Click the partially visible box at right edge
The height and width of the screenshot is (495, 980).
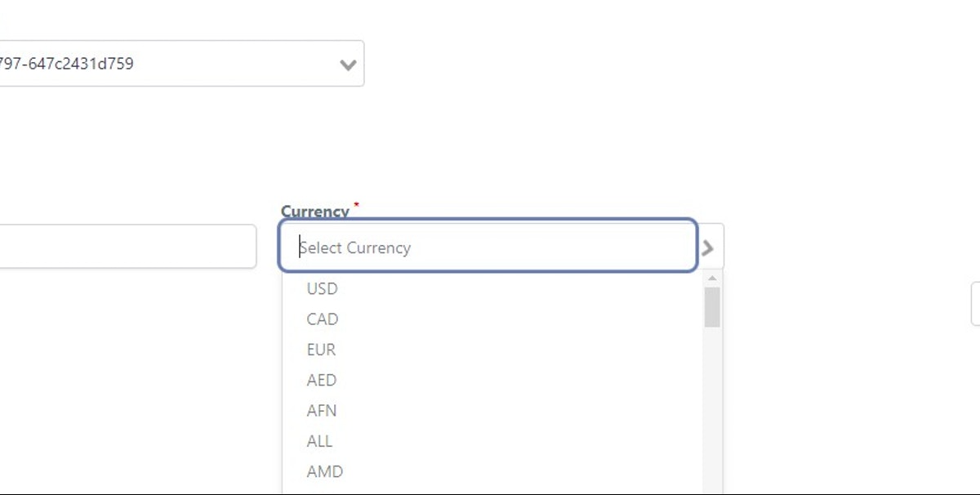tap(975, 305)
